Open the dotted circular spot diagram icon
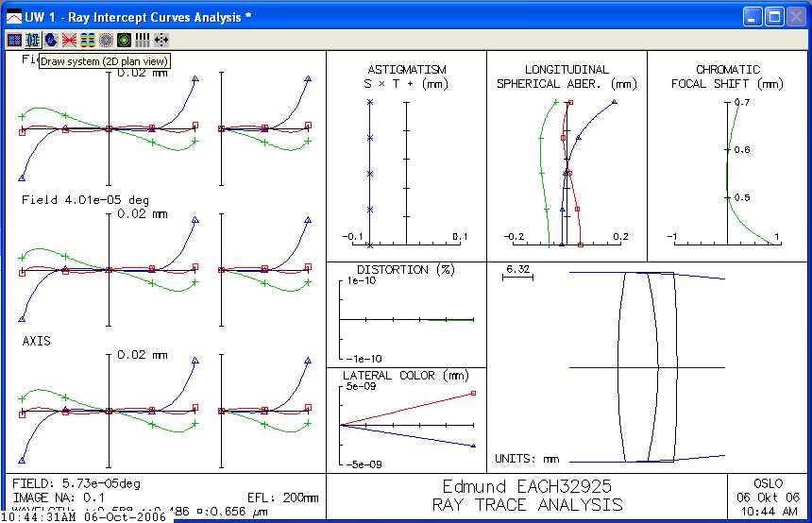Viewport: 812px width, 523px height. point(106,40)
